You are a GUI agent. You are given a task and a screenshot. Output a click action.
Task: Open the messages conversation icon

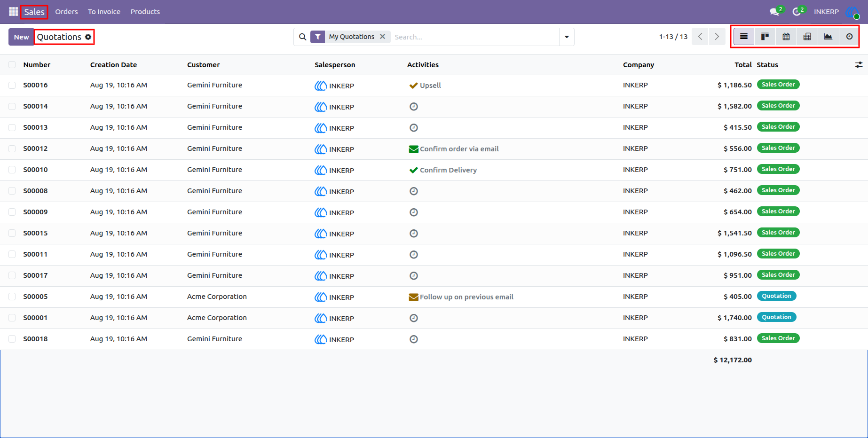click(775, 12)
